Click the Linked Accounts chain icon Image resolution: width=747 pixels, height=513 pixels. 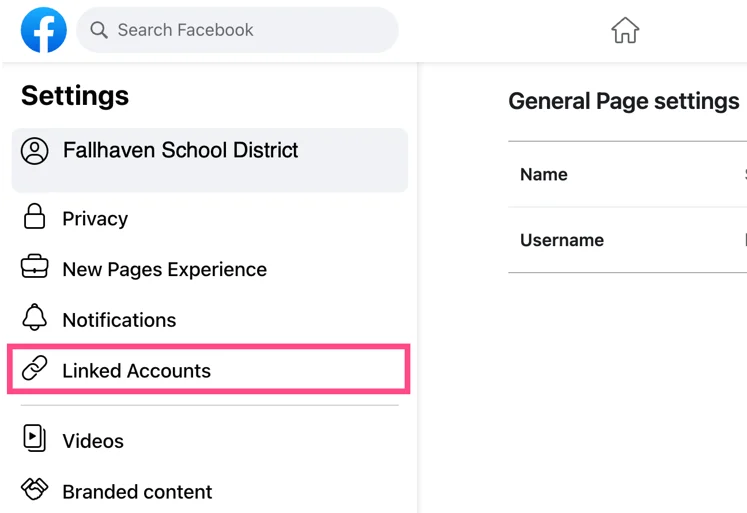(x=35, y=369)
